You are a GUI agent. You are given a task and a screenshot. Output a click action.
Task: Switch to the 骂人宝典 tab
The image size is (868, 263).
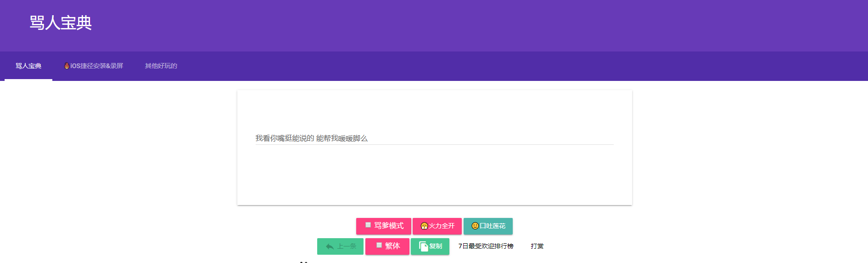pyautogui.click(x=28, y=66)
